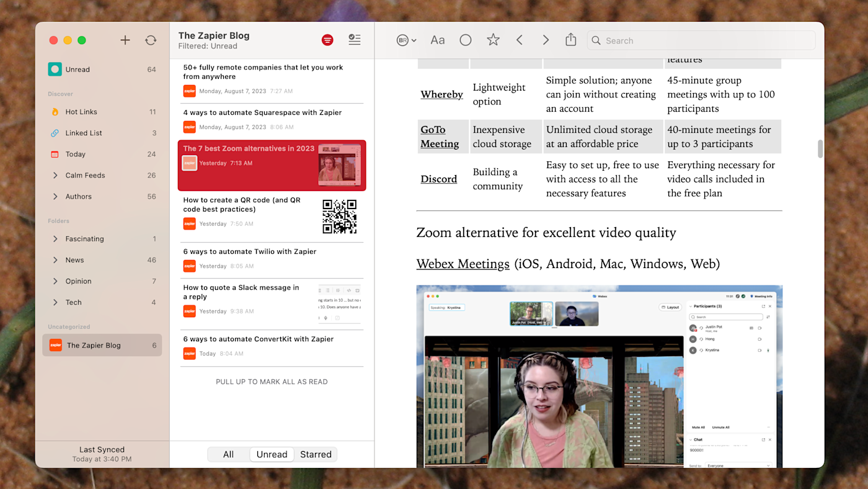Go to previous article arrow
868x489 pixels.
[x=520, y=40]
